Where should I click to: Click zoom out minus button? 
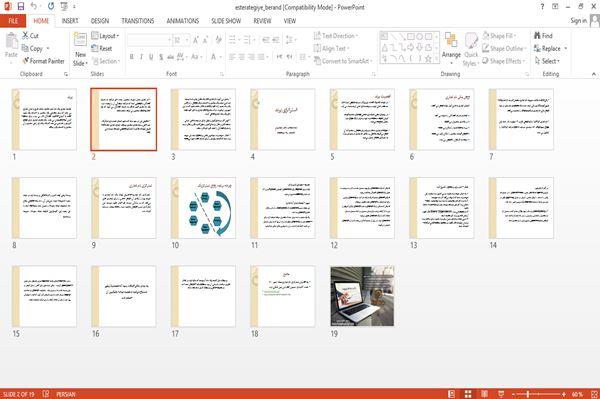(514, 394)
